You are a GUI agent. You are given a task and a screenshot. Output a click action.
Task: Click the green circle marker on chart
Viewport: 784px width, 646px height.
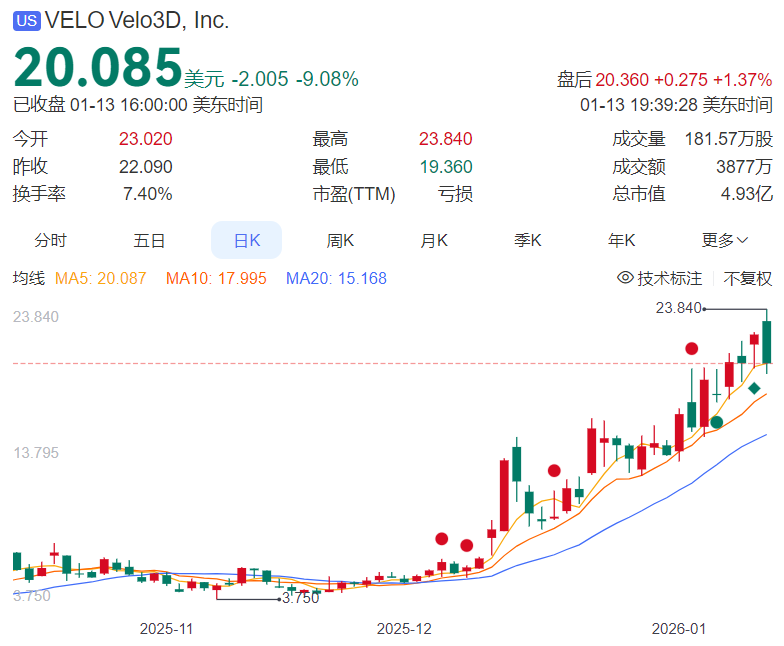click(x=716, y=422)
